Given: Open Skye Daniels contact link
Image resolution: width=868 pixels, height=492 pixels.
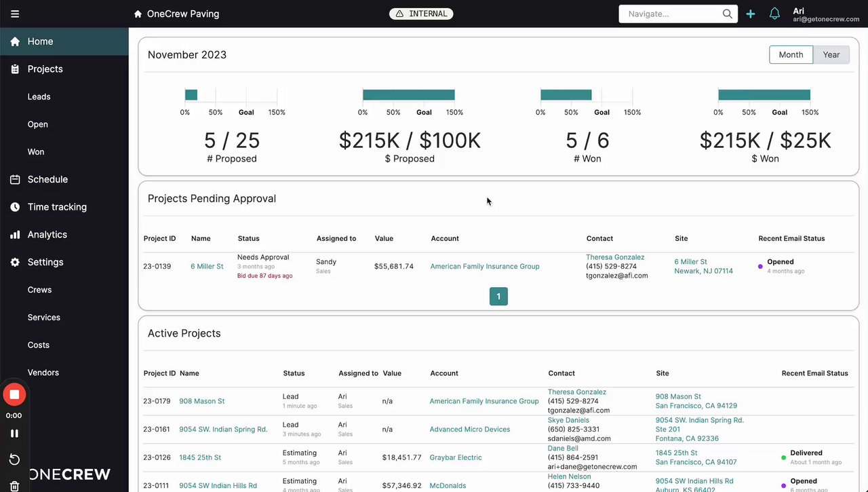Looking at the screenshot, I should [x=568, y=420].
